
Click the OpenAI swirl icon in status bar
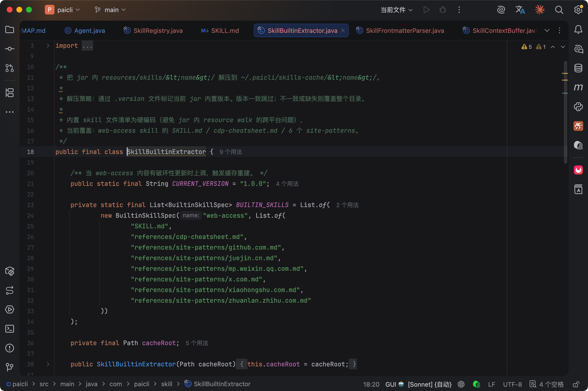coord(461,384)
